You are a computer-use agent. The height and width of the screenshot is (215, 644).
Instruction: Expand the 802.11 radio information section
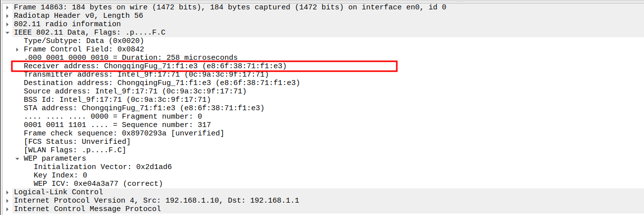pyautogui.click(x=7, y=24)
